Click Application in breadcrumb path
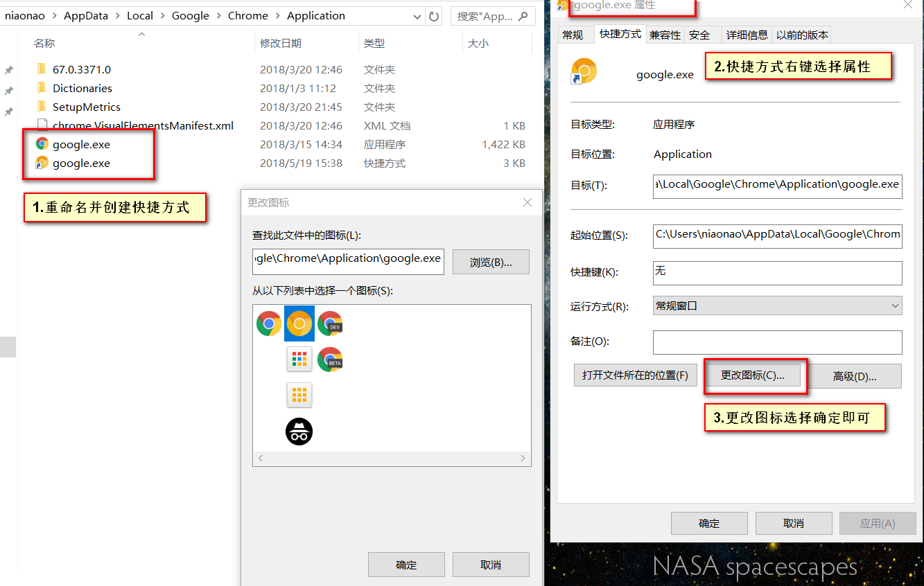Image resolution: width=924 pixels, height=586 pixels. point(316,16)
